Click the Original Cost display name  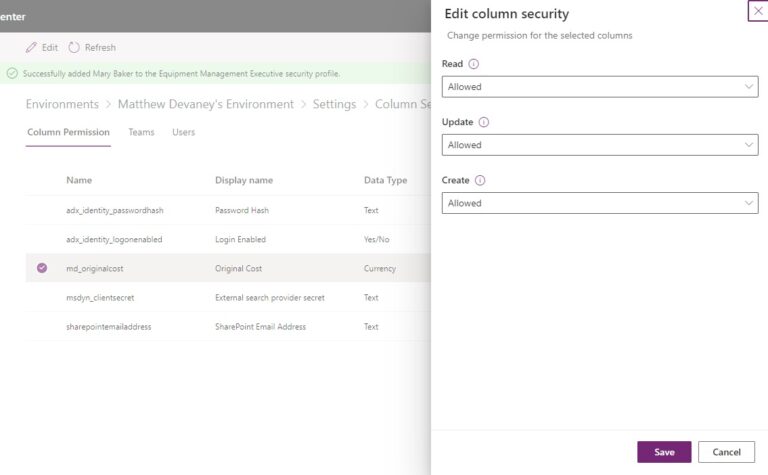pos(239,268)
